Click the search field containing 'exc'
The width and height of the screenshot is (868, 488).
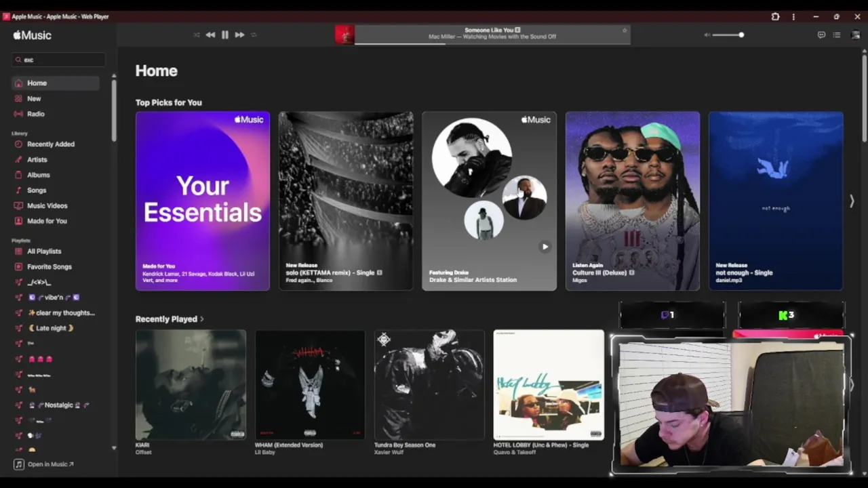pyautogui.click(x=58, y=60)
